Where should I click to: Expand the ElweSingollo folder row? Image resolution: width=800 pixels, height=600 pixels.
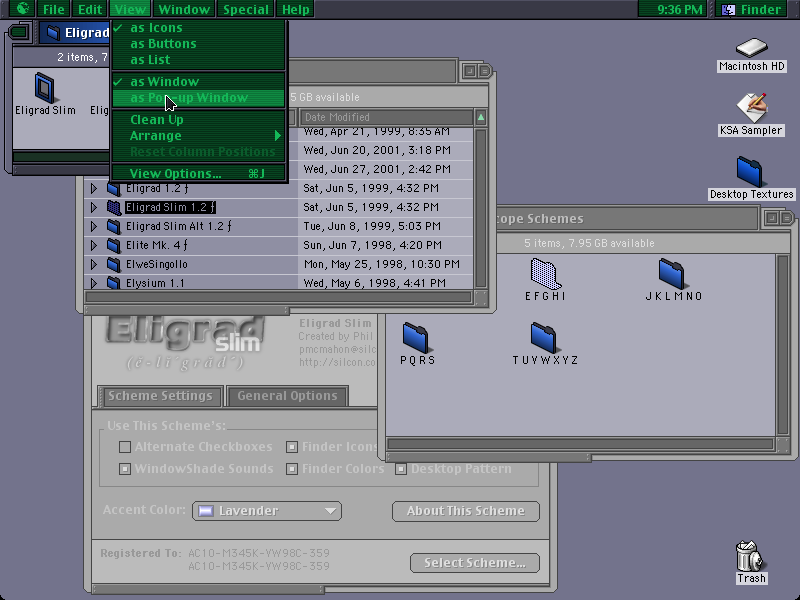click(x=93, y=264)
